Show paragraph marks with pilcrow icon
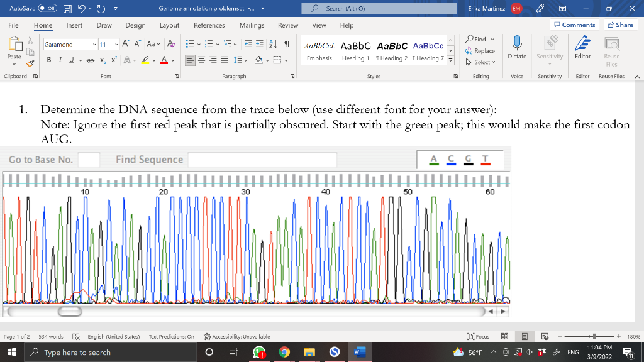Screen dimensions: 644x362 click(x=287, y=44)
